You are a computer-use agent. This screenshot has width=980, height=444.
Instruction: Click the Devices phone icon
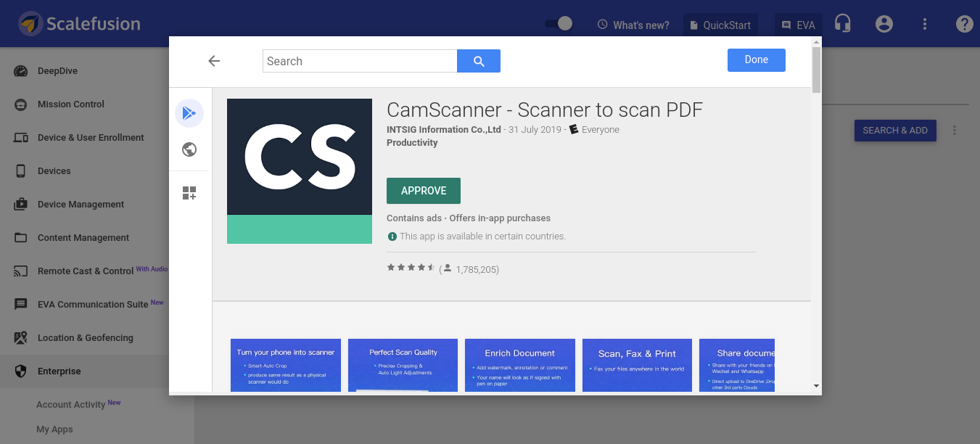(20, 171)
